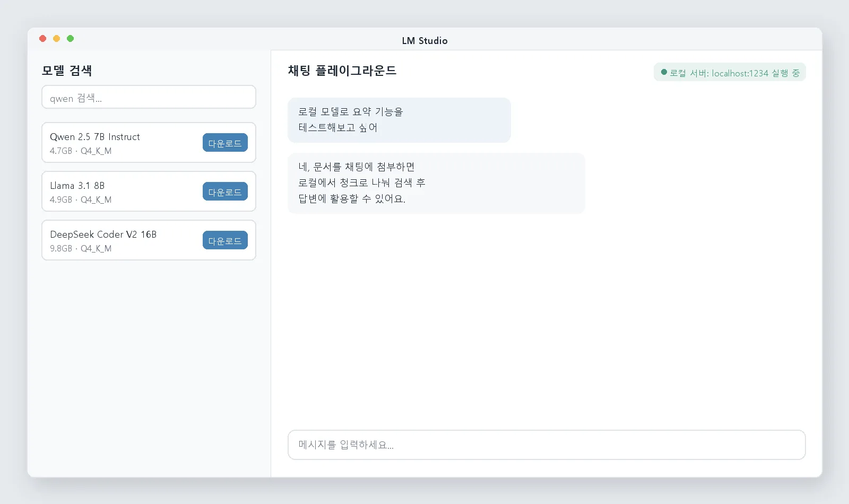Image resolution: width=849 pixels, height=504 pixels.
Task: Click the user message about 요약 기능
Action: pyautogui.click(x=399, y=120)
